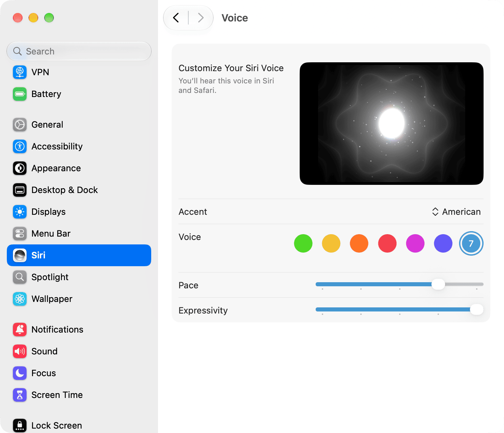Screen dimensions: 504x433
Task: Select the purple Siri voice
Action: tap(443, 243)
